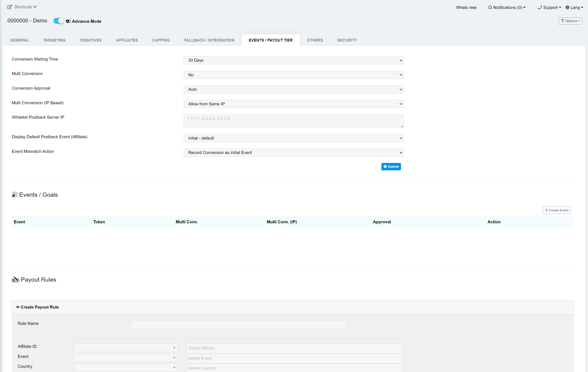Focus the Rule Name input field
The image size is (588, 372).
pos(238,325)
